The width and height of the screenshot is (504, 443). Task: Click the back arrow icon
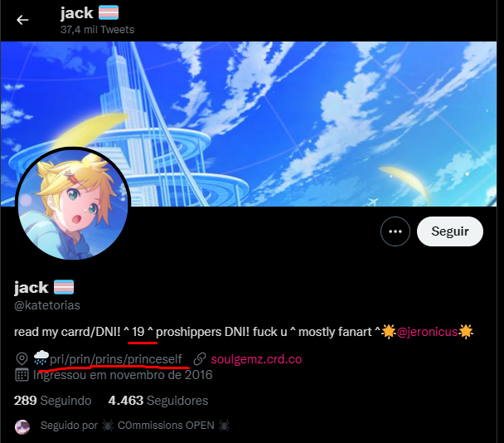(22, 20)
